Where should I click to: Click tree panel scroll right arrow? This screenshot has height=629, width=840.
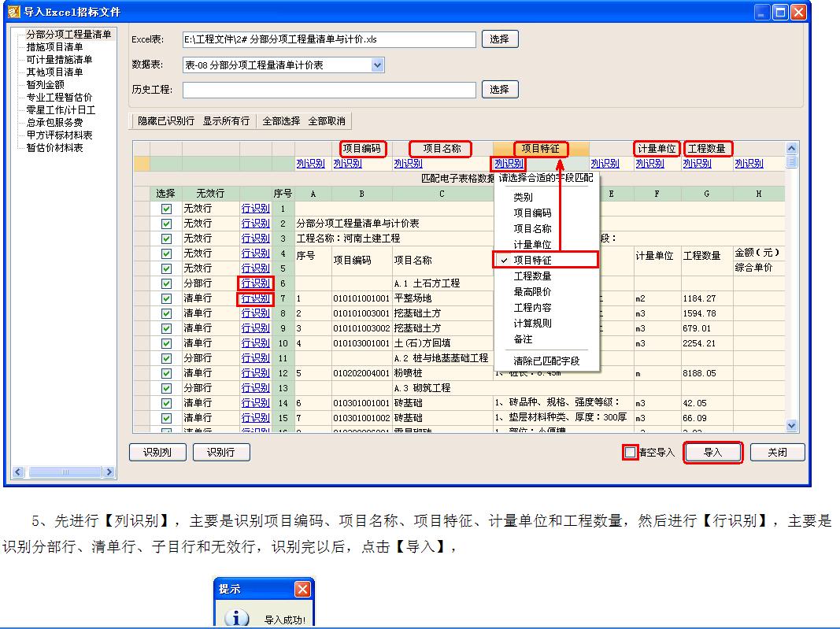[109, 472]
